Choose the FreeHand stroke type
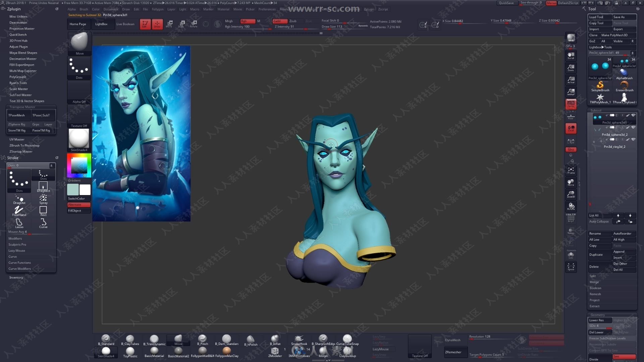 [19, 211]
